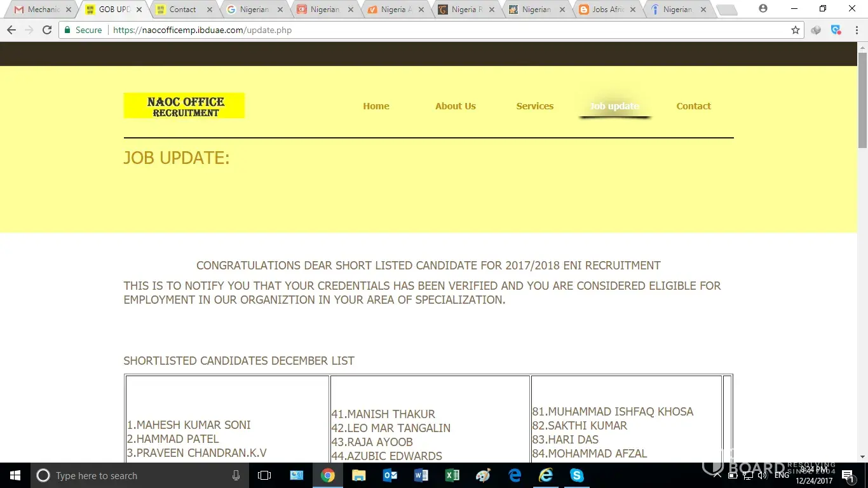Open Task View on the taskbar

pos(264,475)
